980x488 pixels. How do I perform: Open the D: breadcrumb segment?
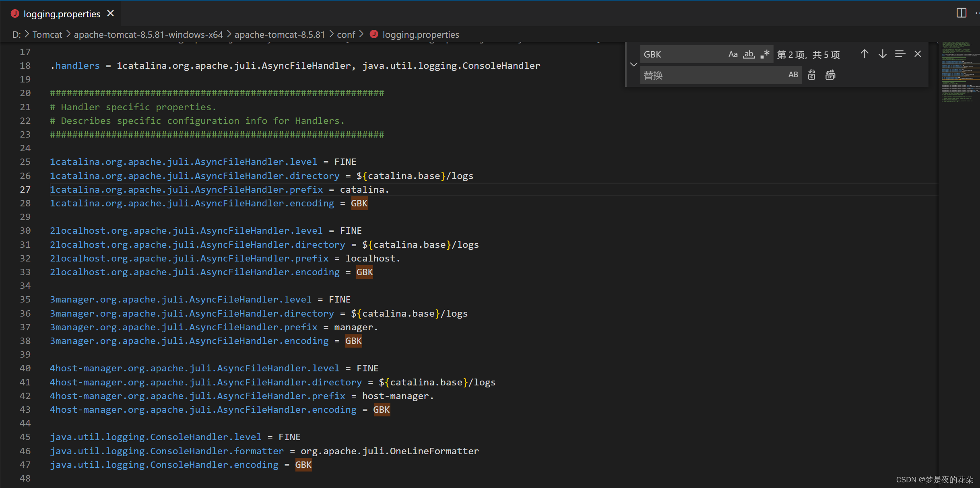pos(17,35)
